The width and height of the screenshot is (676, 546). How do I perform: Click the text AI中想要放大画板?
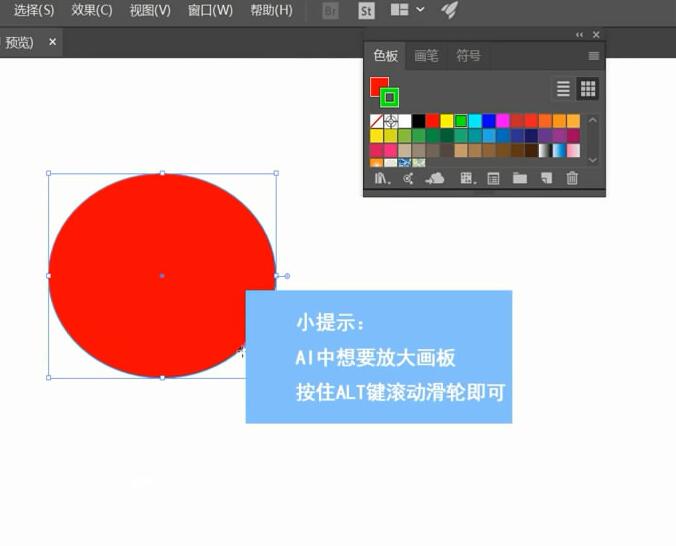point(376,358)
